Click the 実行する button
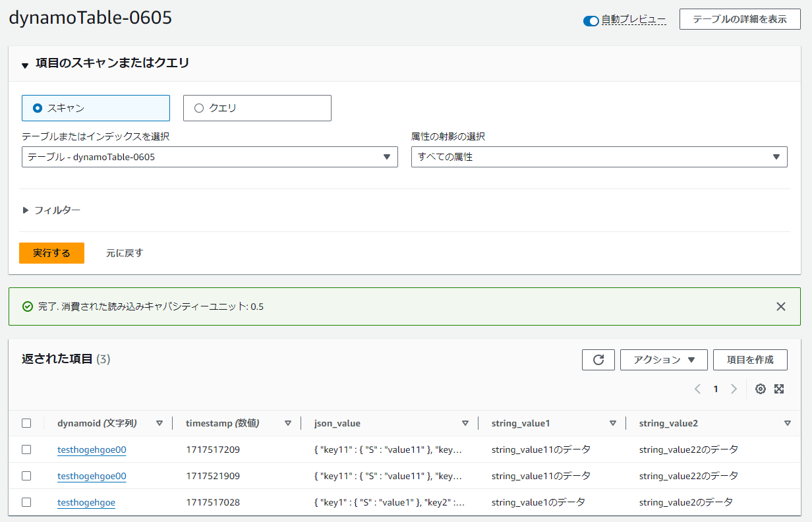 point(51,252)
